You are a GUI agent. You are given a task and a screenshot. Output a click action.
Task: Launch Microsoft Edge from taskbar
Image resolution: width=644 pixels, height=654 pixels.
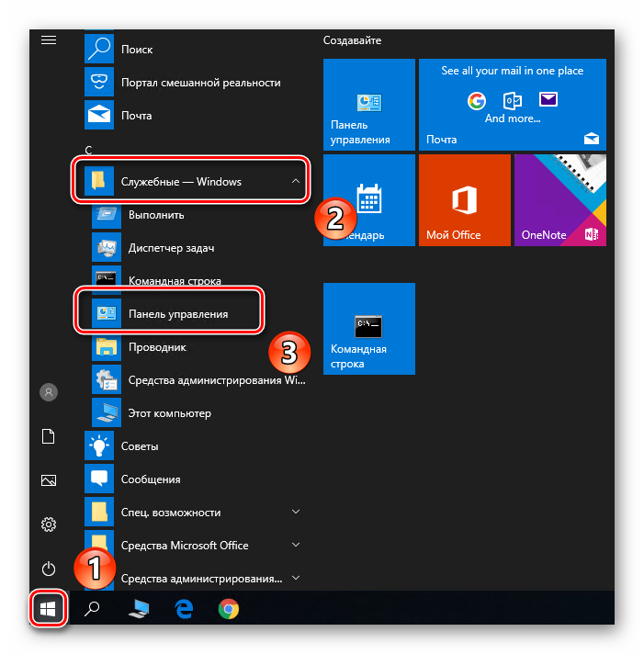184,609
